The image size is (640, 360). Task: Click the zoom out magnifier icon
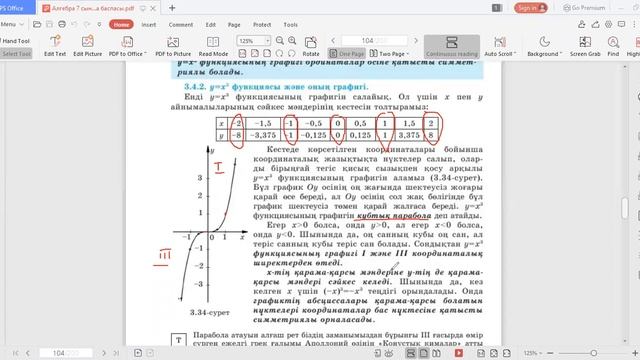pyautogui.click(x=280, y=40)
